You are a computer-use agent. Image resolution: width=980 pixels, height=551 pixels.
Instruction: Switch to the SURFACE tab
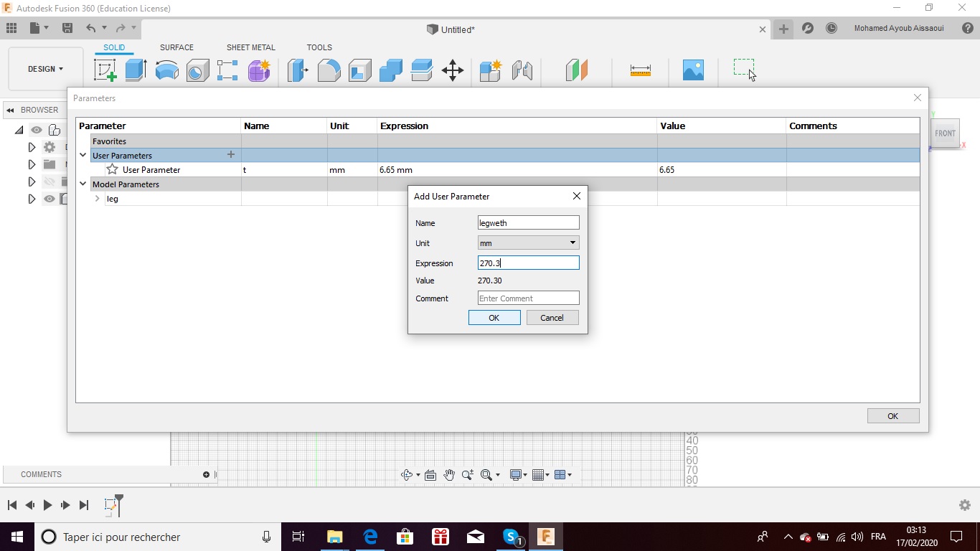176,47
